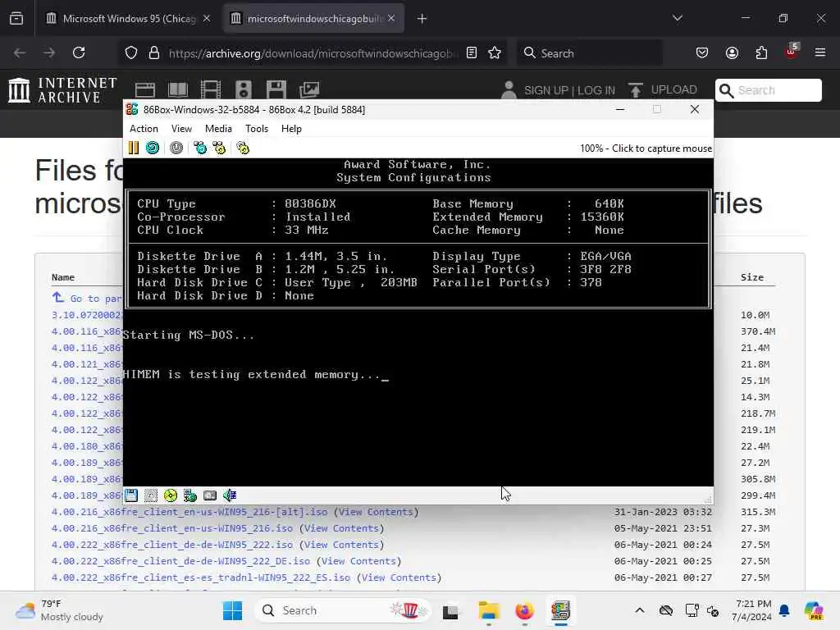The height and width of the screenshot is (630, 840).
Task: Bookmark this page with the star
Action: point(495,52)
